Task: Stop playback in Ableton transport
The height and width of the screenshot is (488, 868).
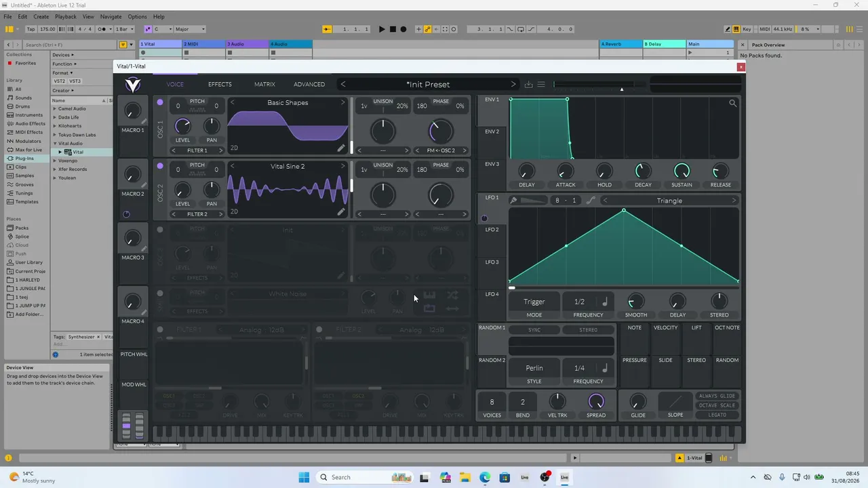Action: (x=393, y=29)
